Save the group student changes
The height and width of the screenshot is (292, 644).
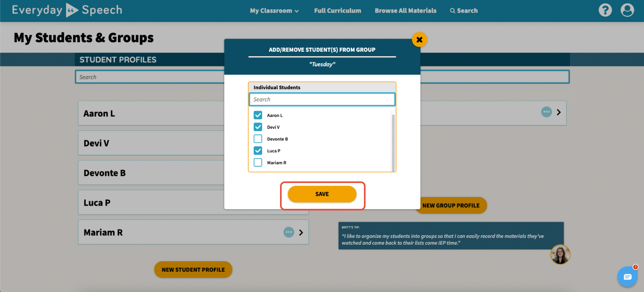coord(322,194)
